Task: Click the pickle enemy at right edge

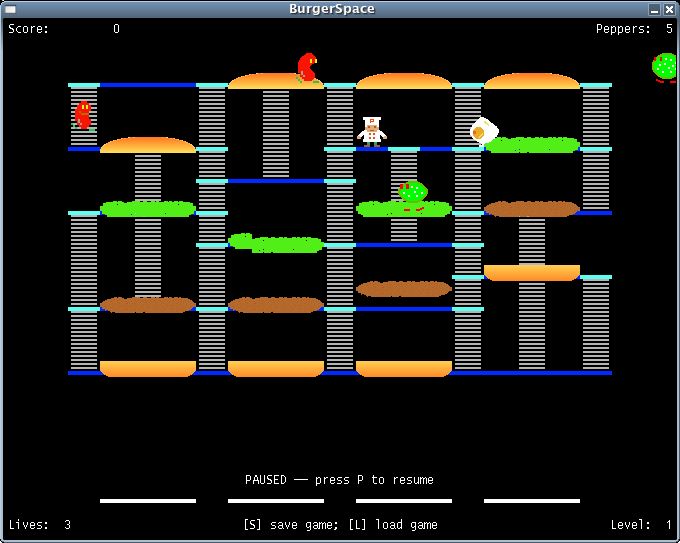Action: [x=665, y=68]
